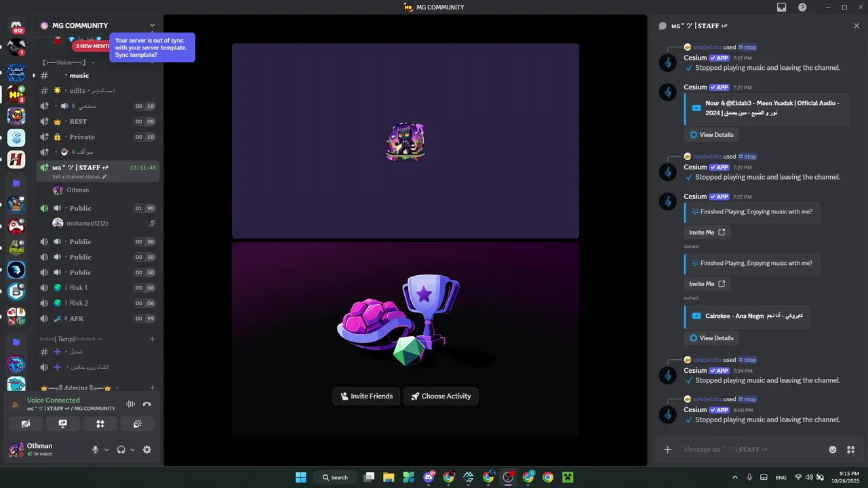Open MG COMMUNITY server dropdown menu
This screenshot has height=488, width=868.
pyautogui.click(x=152, y=26)
